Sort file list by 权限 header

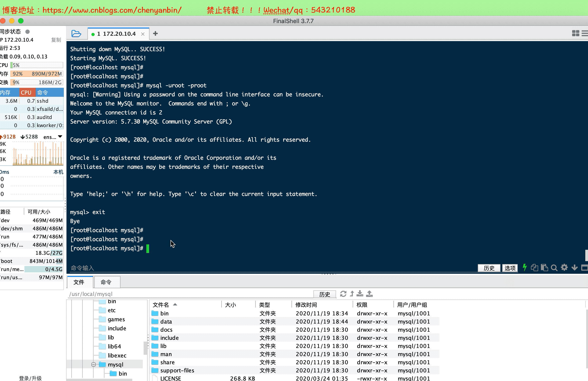point(373,305)
